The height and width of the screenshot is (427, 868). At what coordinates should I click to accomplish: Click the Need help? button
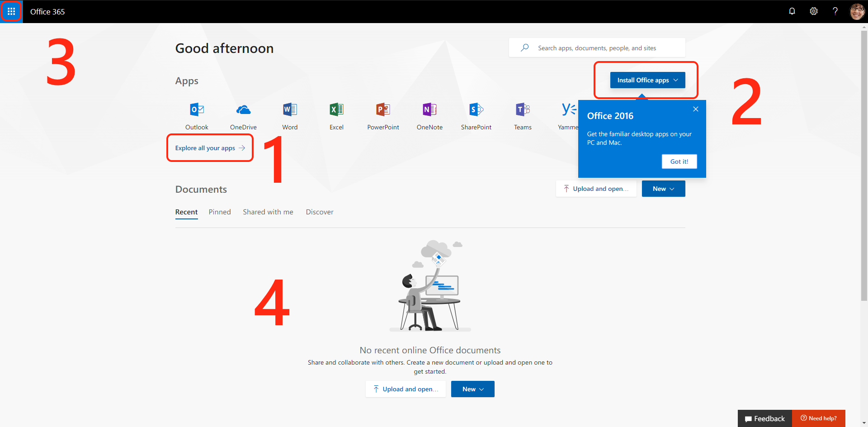(819, 418)
